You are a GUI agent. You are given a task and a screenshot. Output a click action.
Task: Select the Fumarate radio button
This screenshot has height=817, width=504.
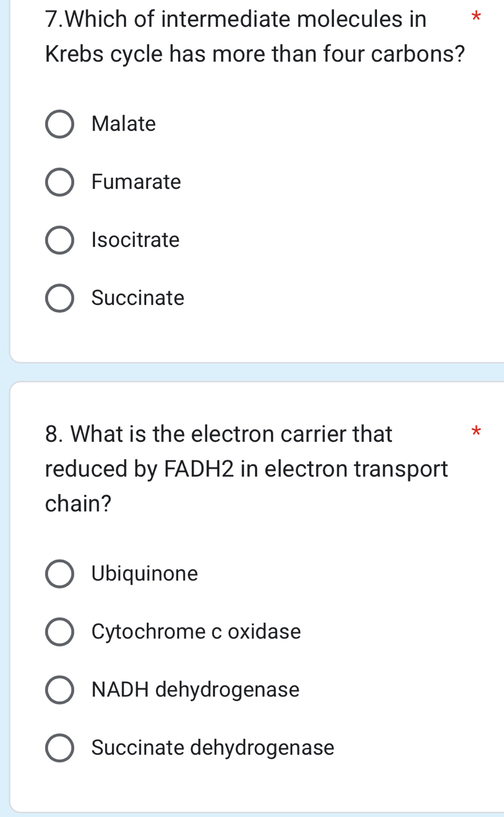tap(60, 182)
